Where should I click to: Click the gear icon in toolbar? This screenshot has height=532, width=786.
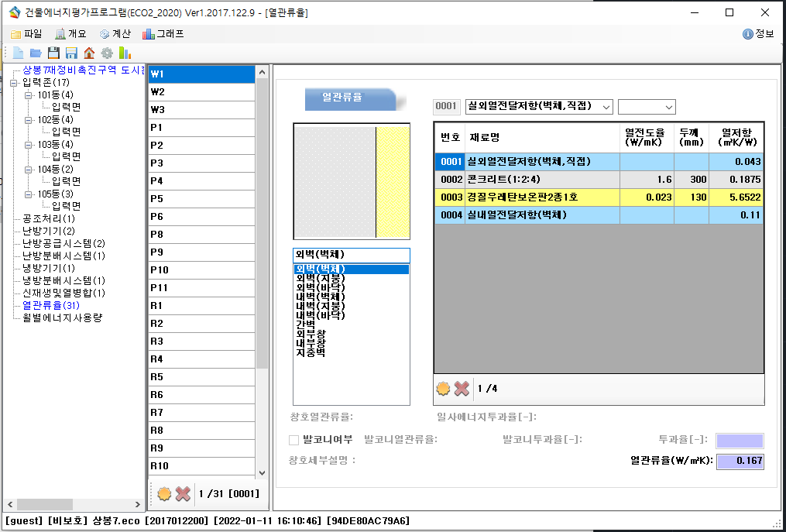107,53
